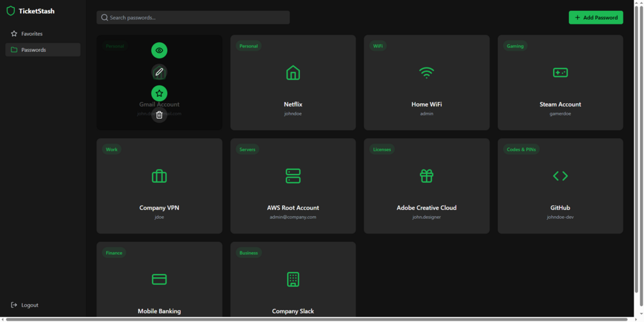Edit Gmail Account using pencil icon

(x=160, y=72)
